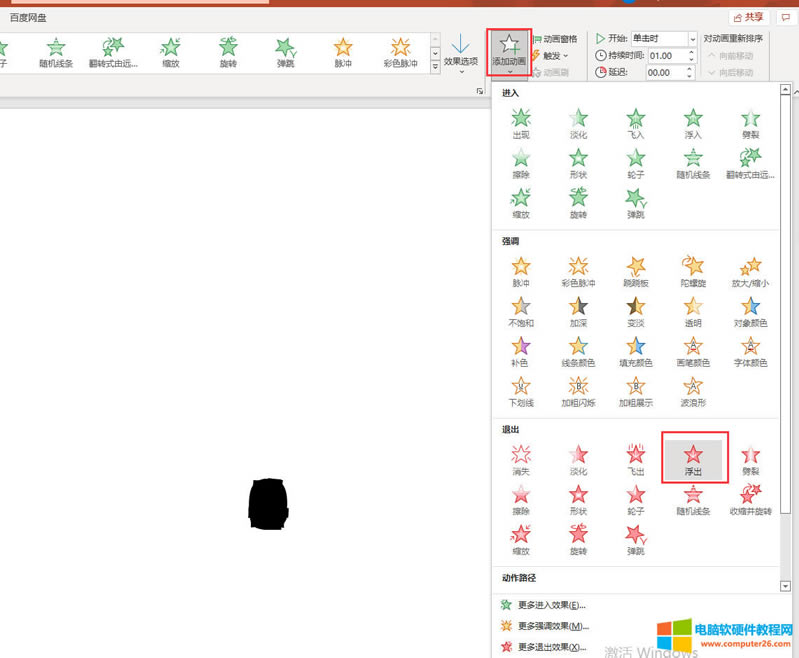This screenshot has width=799, height=658.
Task: Apply the 陀螺旋 emphasis effect
Action: tap(693, 271)
